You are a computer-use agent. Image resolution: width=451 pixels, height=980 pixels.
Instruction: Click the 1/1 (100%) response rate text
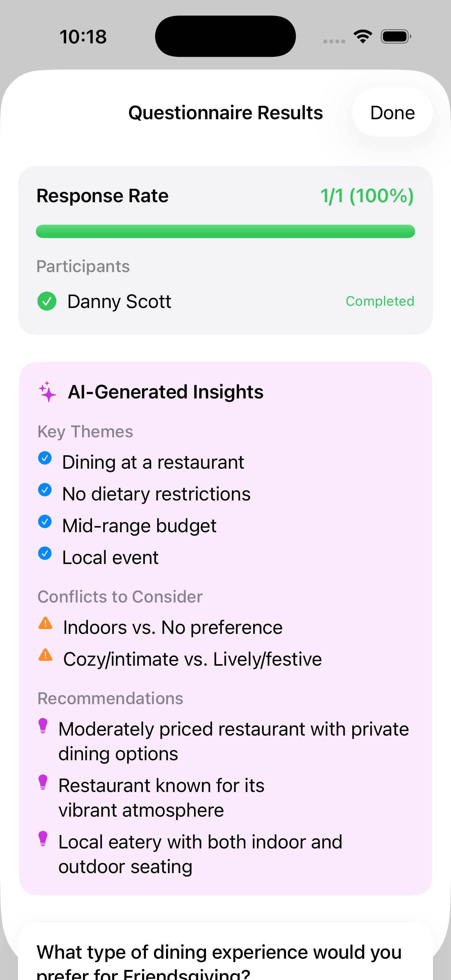click(x=367, y=196)
